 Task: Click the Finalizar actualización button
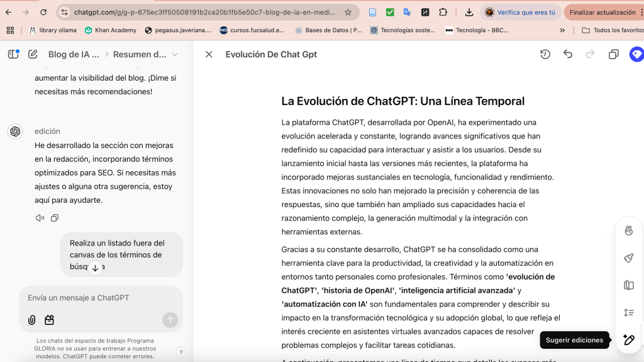(x=602, y=12)
